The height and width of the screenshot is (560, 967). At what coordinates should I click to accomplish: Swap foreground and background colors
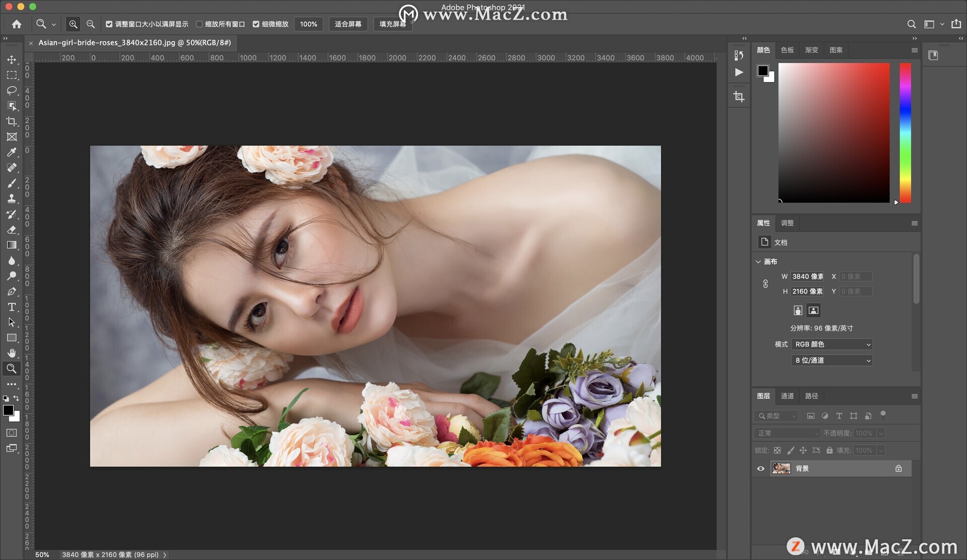(x=17, y=398)
